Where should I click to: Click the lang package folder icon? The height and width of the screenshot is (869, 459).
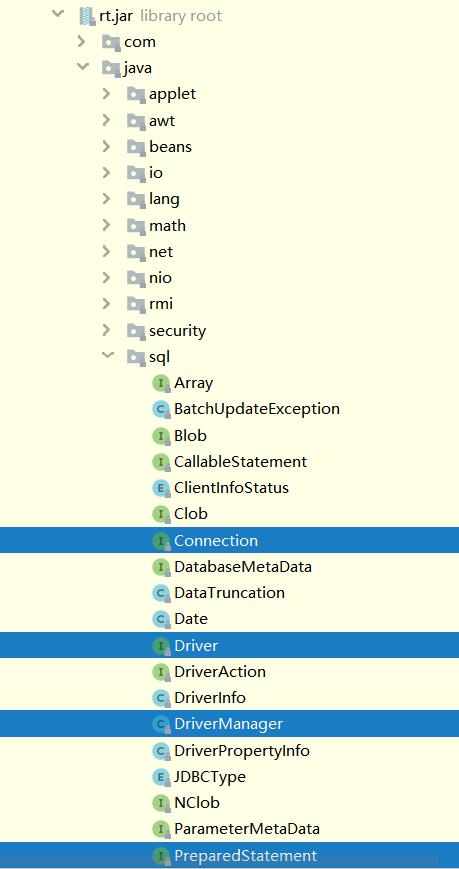click(135, 199)
